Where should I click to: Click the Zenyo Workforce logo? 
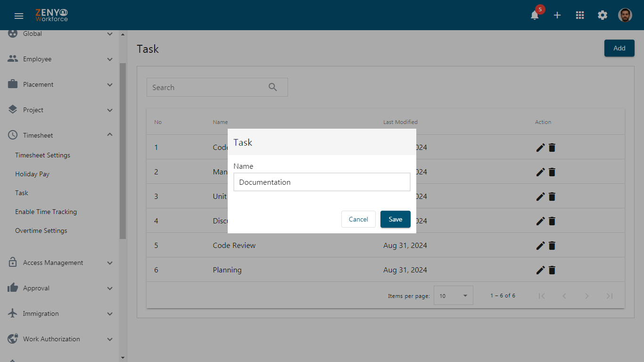tap(52, 15)
